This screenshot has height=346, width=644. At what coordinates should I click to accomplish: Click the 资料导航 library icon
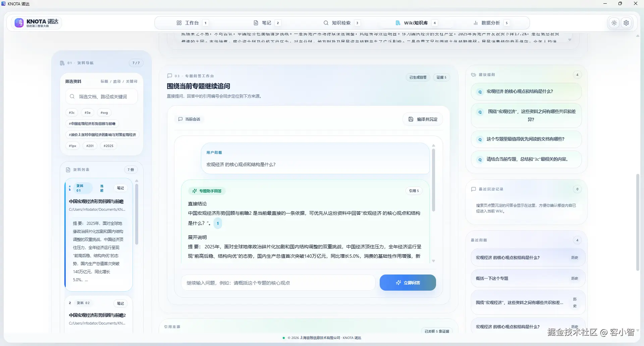pyautogui.click(x=62, y=63)
